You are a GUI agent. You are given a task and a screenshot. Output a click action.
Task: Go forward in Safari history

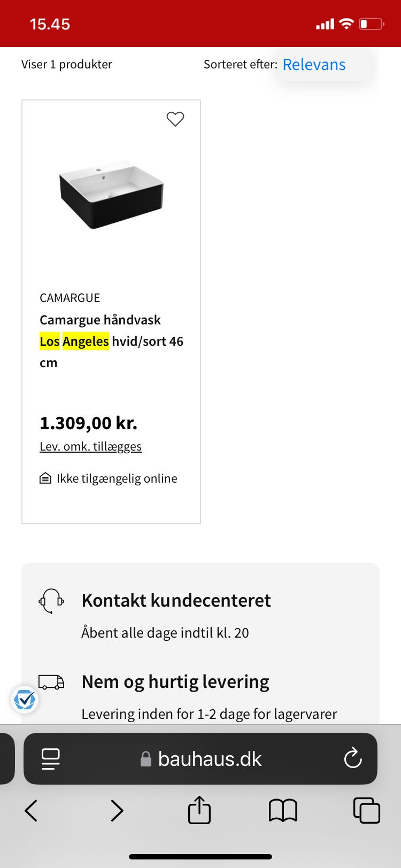117,811
